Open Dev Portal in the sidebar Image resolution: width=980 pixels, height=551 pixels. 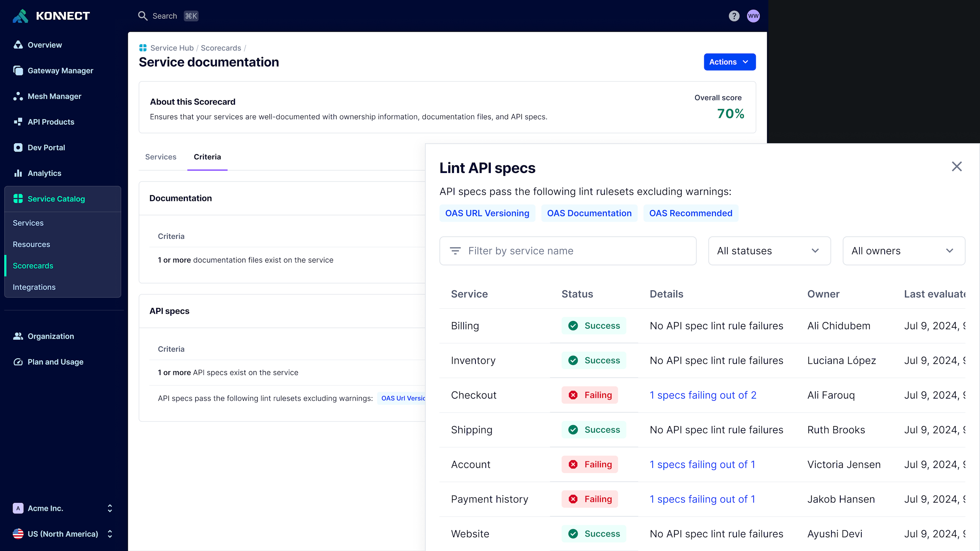pos(46,147)
